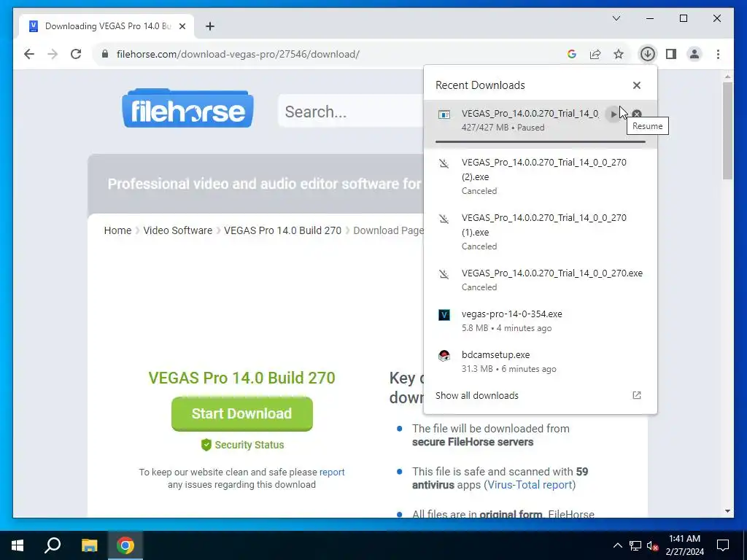
Task: Open VEGAS Pro 14.0 Build 270 breadcrumb
Action: (x=282, y=230)
